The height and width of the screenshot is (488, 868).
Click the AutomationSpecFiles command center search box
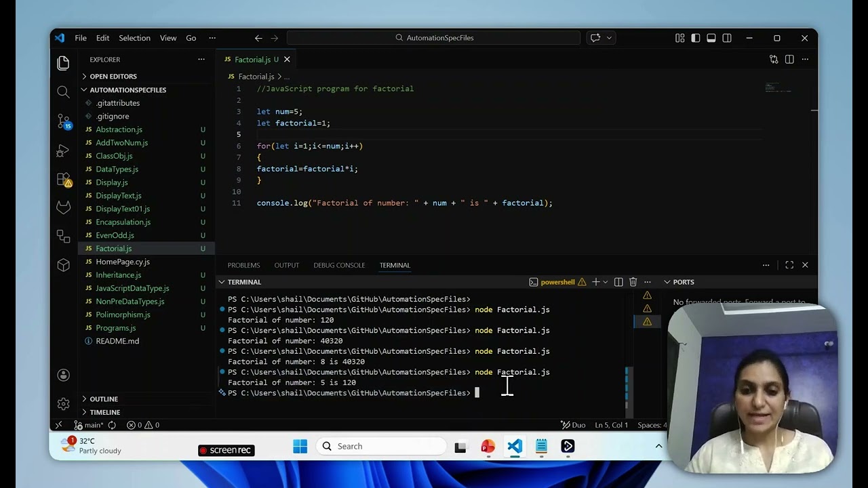(x=433, y=38)
